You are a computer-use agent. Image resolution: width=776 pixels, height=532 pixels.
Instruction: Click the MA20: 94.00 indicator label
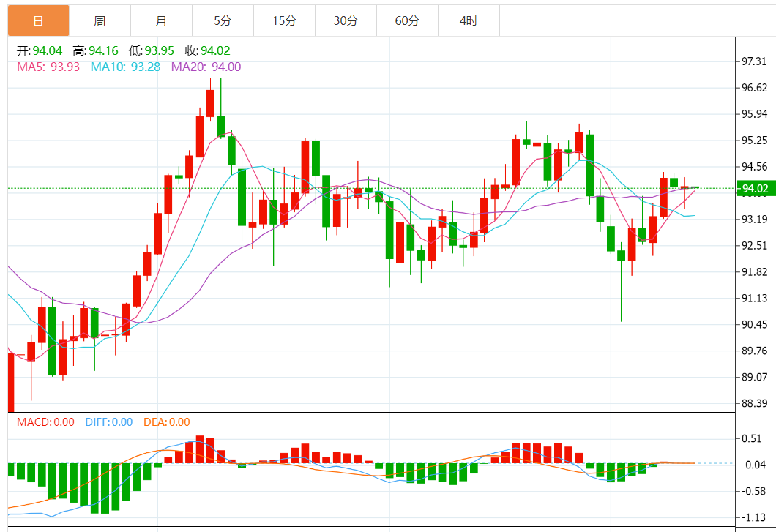pyautogui.click(x=206, y=67)
